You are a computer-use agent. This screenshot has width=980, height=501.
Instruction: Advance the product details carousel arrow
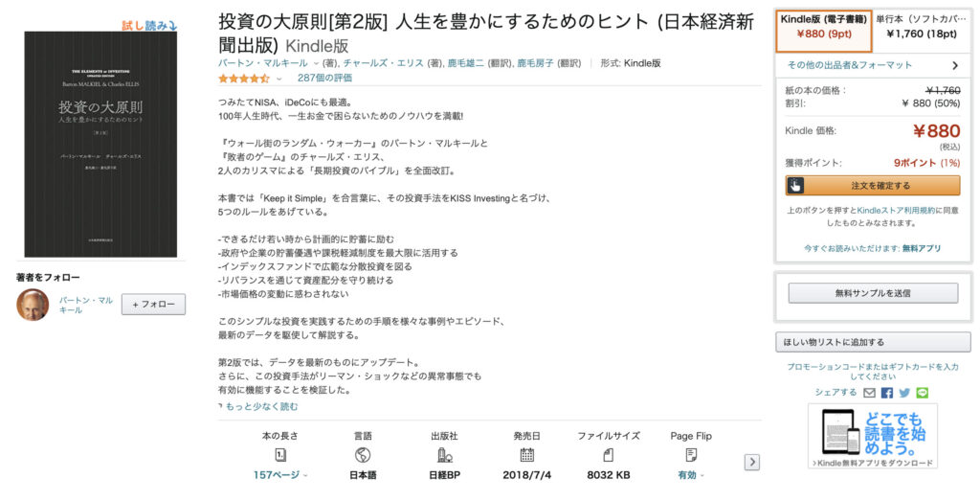752,463
